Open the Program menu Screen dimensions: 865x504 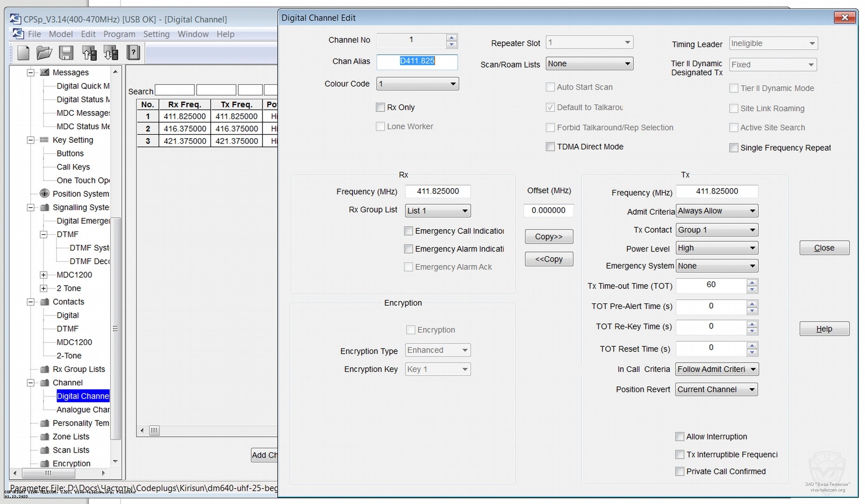[119, 34]
